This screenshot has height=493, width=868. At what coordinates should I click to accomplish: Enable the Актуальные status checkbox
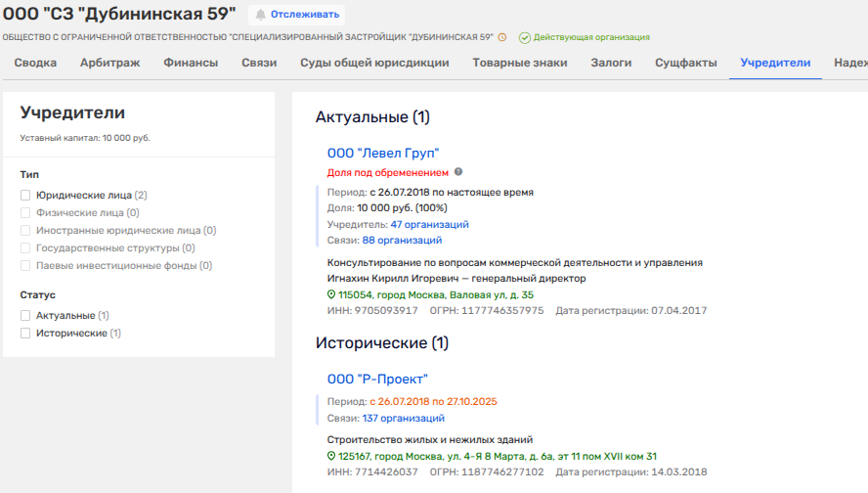click(26, 316)
